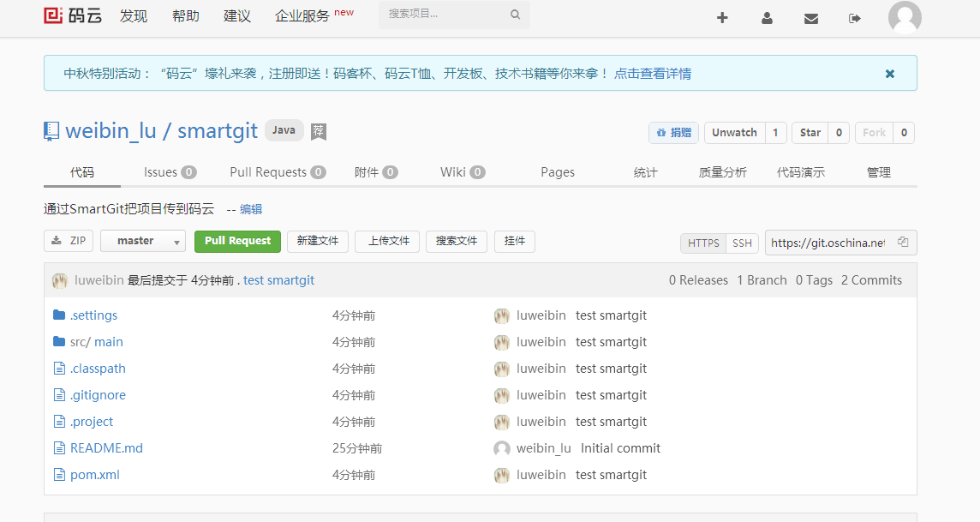The width and height of the screenshot is (980, 522).
Task: Click the pom.xml file icon
Action: [x=59, y=475]
